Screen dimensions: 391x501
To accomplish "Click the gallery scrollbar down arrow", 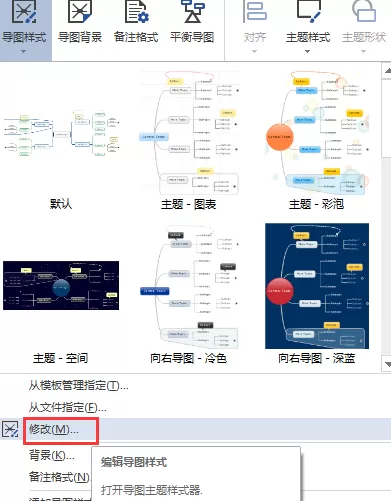I will pyautogui.click(x=387, y=364).
